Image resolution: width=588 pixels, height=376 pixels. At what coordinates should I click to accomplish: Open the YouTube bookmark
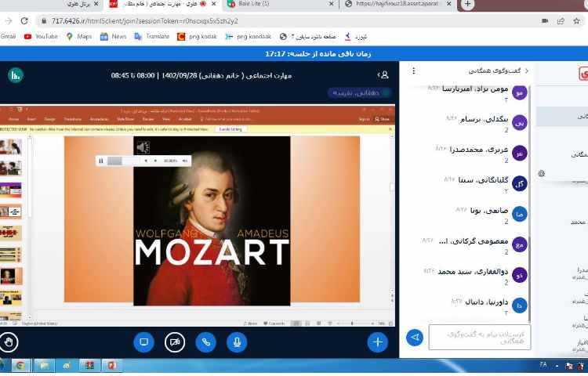pyautogui.click(x=41, y=36)
